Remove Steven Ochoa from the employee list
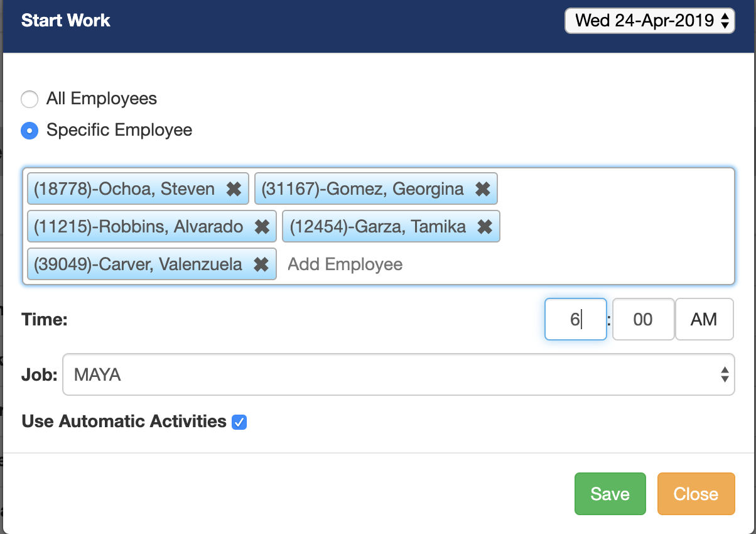The width and height of the screenshot is (756, 534). [235, 188]
